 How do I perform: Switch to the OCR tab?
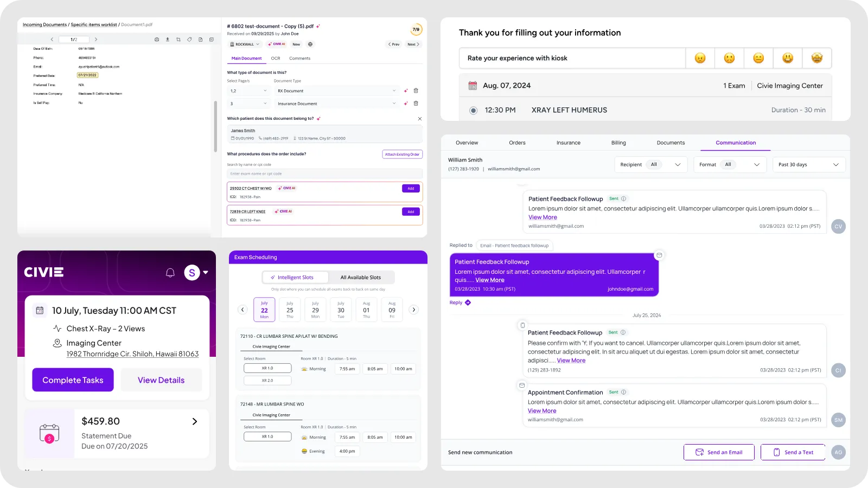click(276, 59)
